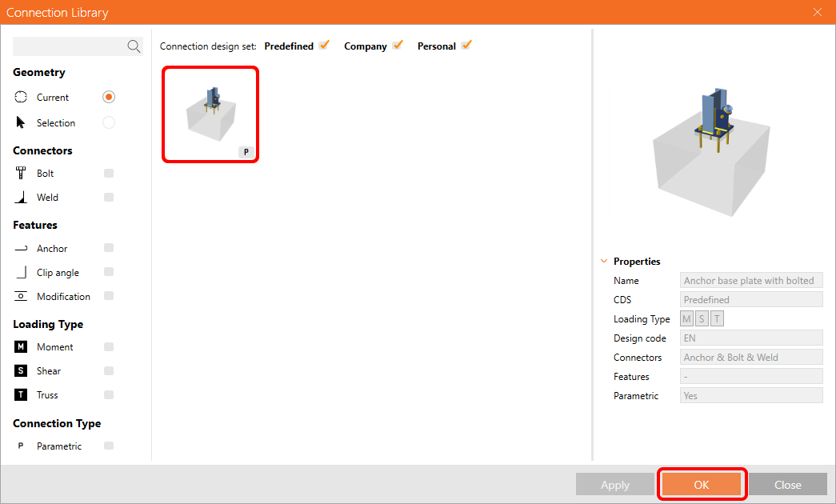Screen dimensions: 836x504
Task: Uncheck the Personal design set
Action: [x=467, y=46]
